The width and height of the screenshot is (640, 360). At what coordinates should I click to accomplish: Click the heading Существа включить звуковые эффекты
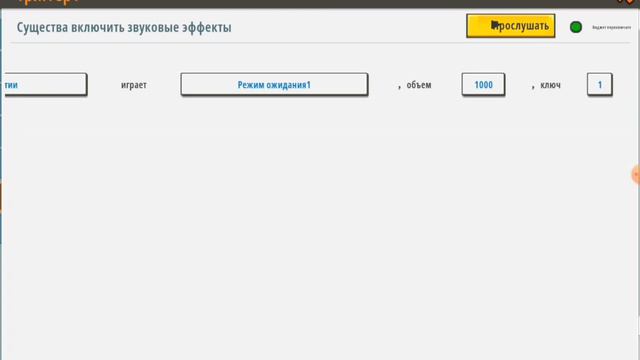pyautogui.click(x=124, y=27)
